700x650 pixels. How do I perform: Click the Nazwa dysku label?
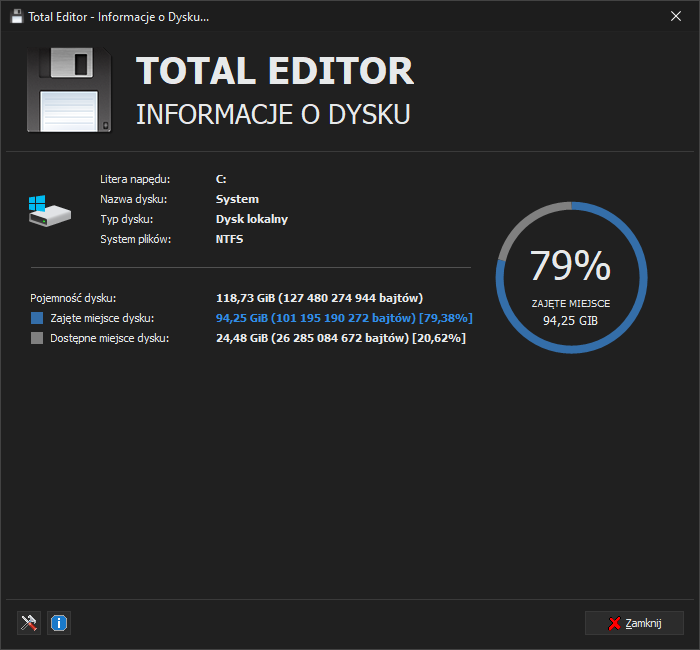[x=133, y=199]
